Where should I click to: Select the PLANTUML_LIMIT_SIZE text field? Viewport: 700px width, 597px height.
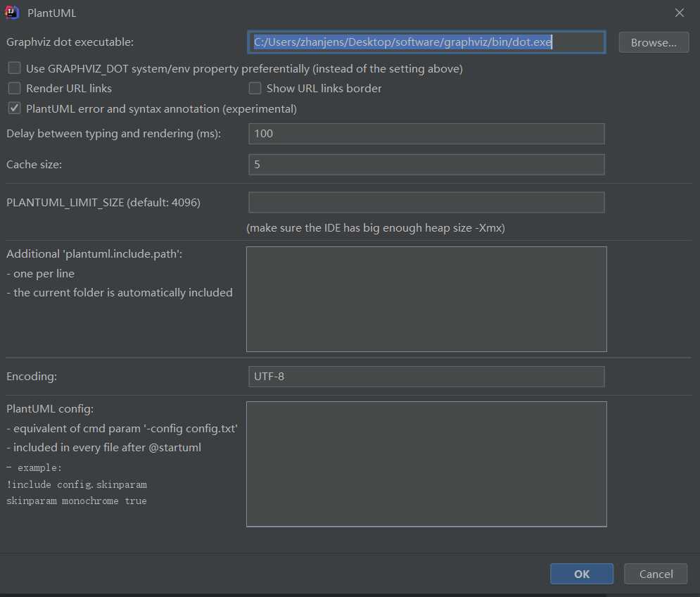click(x=426, y=203)
